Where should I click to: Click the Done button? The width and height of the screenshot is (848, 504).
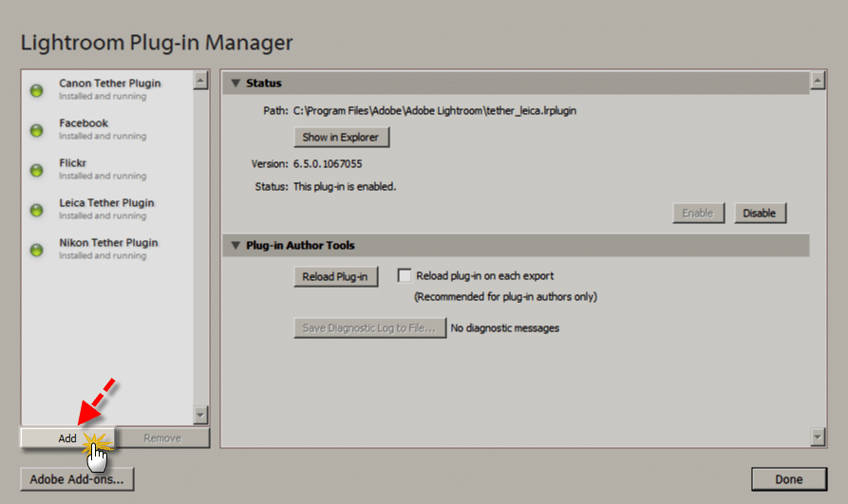coord(789,479)
